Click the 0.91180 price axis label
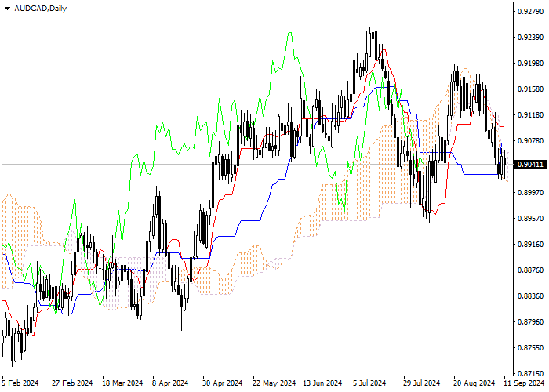This screenshot has width=549, height=392. coord(530,115)
